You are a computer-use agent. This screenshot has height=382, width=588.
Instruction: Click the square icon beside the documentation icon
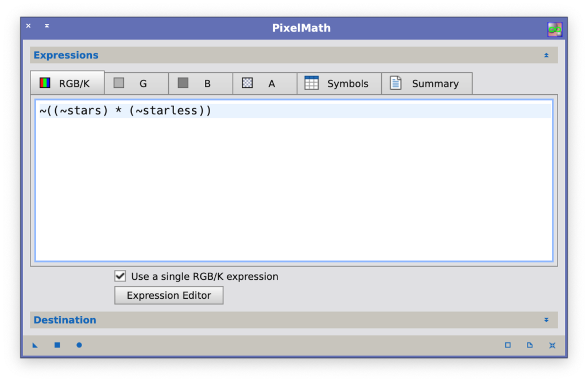pos(508,345)
